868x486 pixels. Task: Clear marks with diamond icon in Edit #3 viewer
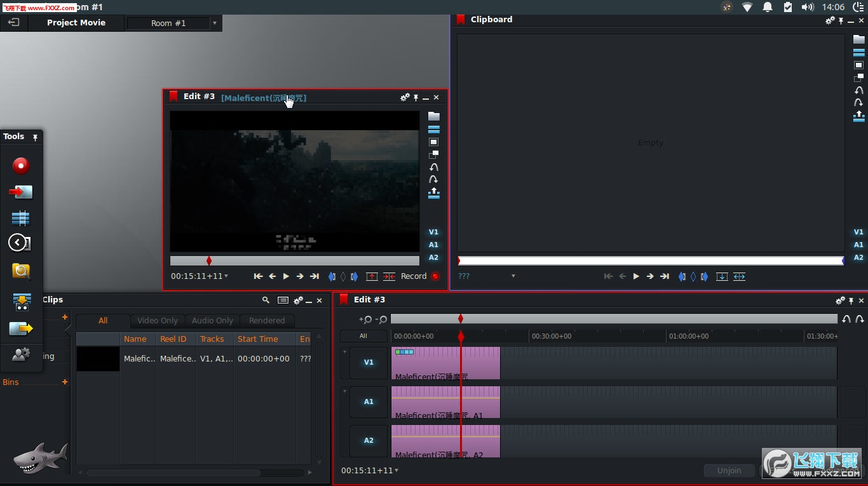tap(343, 276)
